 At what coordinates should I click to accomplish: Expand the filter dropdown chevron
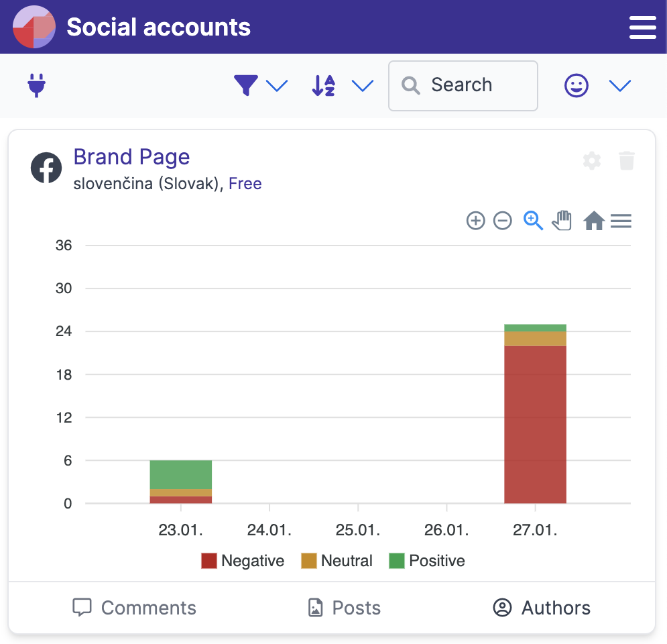[x=277, y=86]
